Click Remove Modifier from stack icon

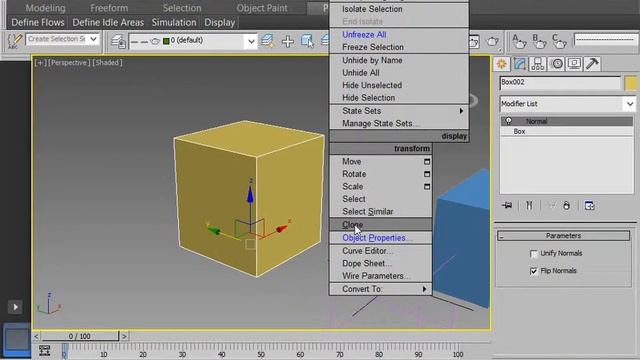pyautogui.click(x=567, y=205)
